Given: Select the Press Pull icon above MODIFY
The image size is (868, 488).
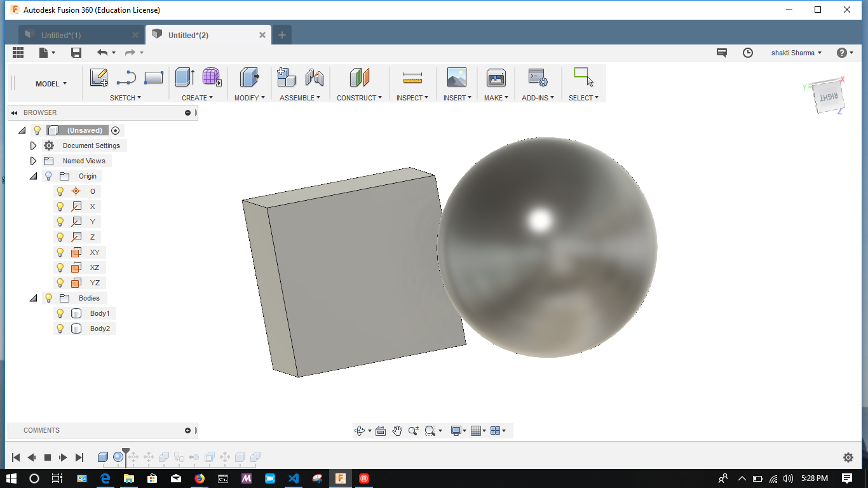Looking at the screenshot, I should click(x=249, y=78).
